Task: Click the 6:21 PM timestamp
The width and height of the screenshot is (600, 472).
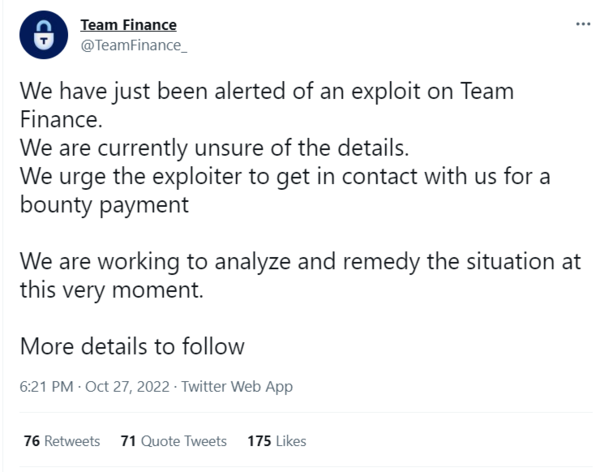Action: click(x=46, y=387)
